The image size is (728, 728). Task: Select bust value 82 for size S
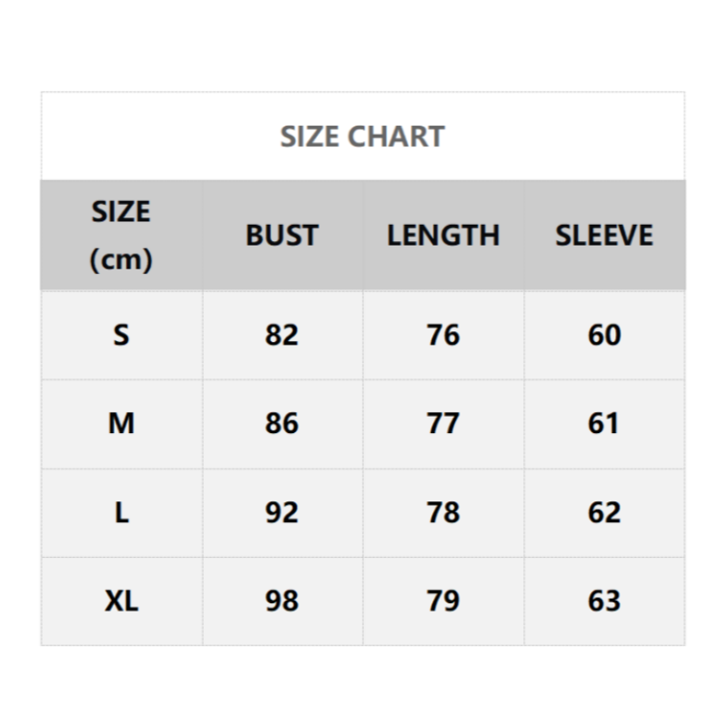[x=282, y=335]
